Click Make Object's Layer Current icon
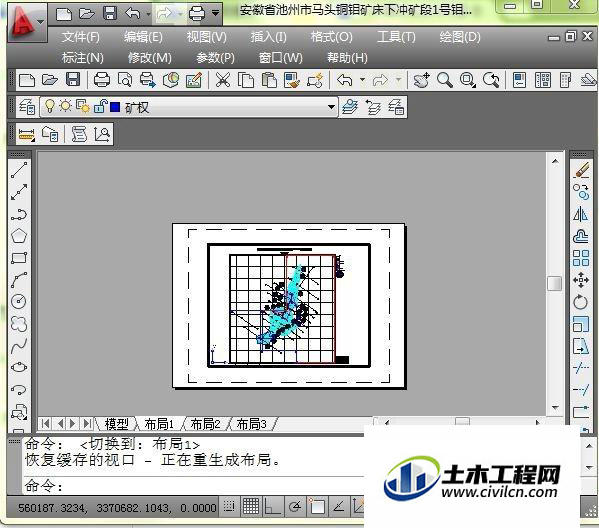The width and height of the screenshot is (599, 528). 350,107
